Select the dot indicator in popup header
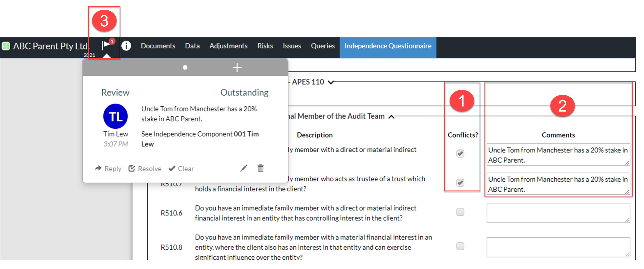The height and width of the screenshot is (269, 644). (185, 67)
